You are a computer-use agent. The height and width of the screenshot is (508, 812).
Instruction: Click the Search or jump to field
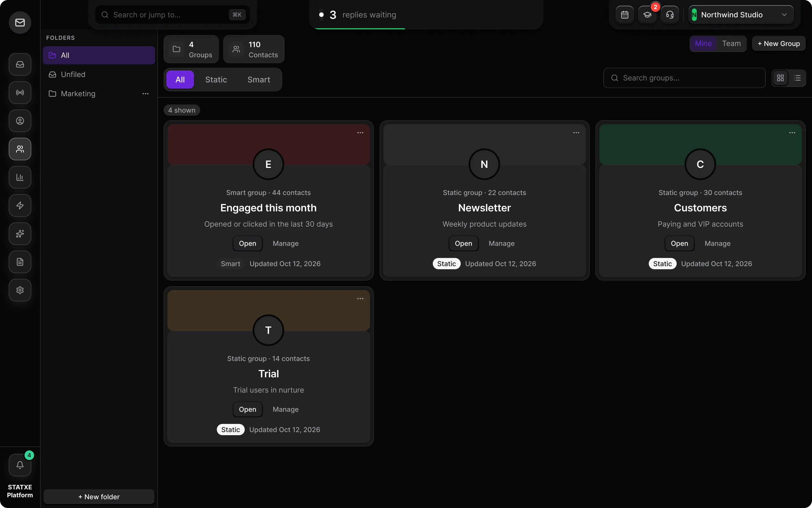click(x=173, y=15)
